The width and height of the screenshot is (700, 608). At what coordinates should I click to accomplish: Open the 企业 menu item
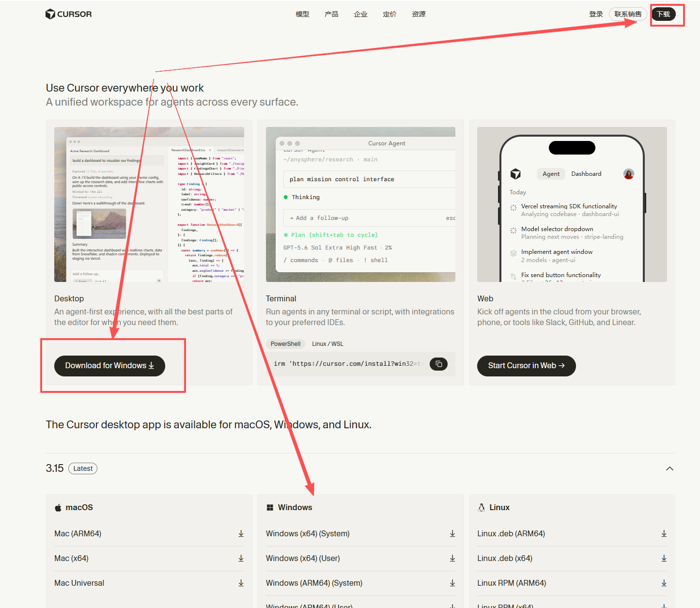pos(360,14)
